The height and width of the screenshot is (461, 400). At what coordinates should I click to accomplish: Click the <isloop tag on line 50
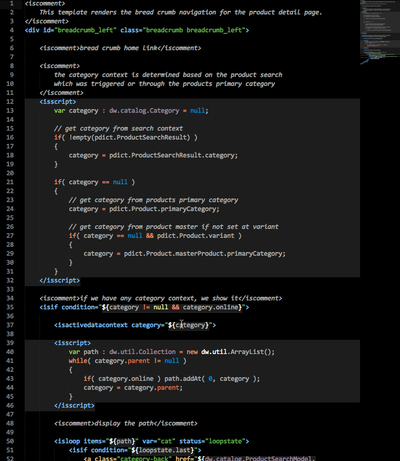click(x=67, y=441)
